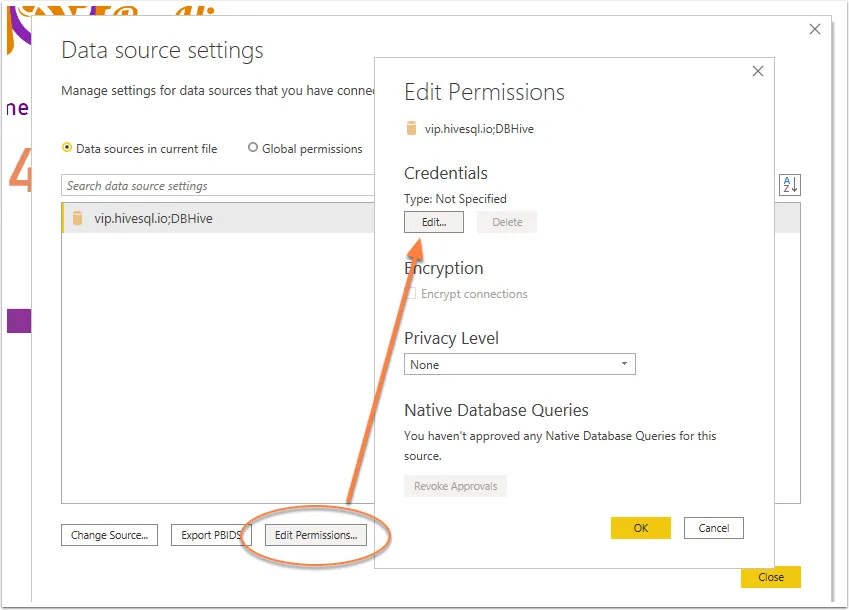Screen dimensions: 849x610
Task: Click the yellow Close button
Action: click(770, 577)
